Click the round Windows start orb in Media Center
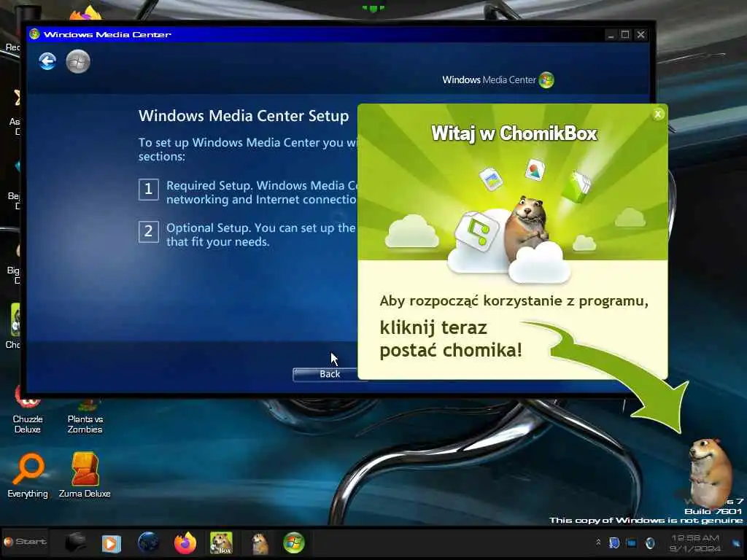The image size is (747, 560). tap(78, 61)
